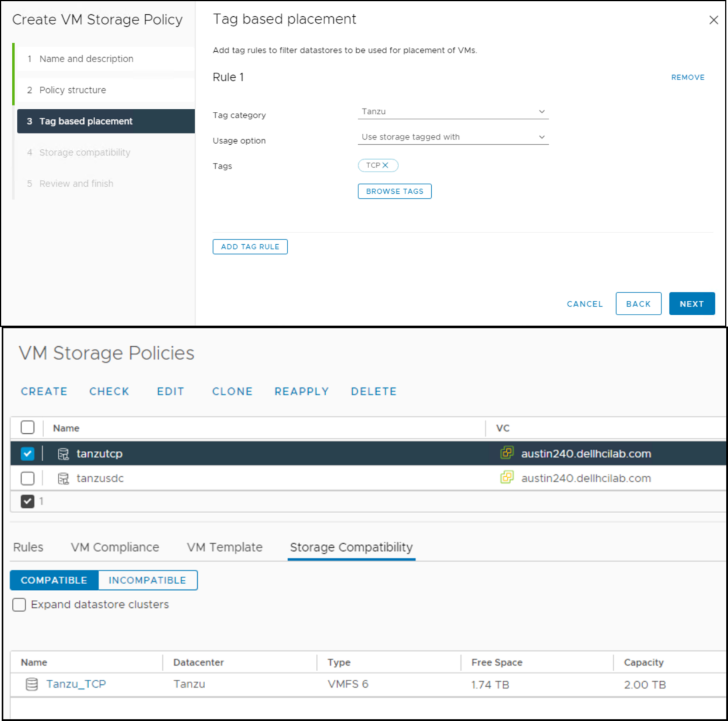Toggle the select-all policies checkbox
Image resolution: width=728 pixels, height=721 pixels.
click(x=28, y=427)
